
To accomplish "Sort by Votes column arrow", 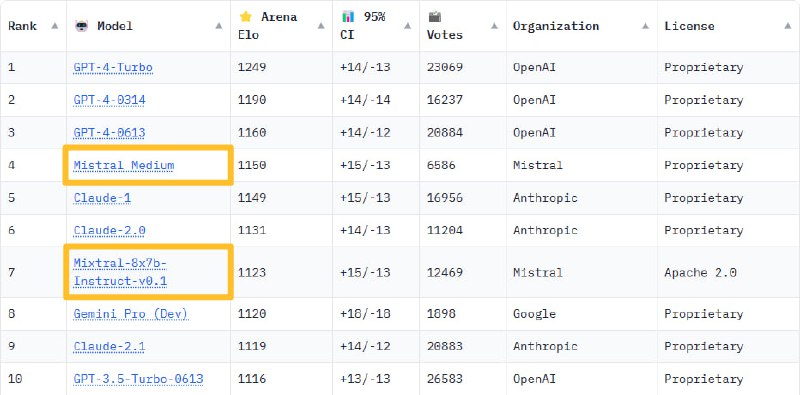I will coord(494,26).
